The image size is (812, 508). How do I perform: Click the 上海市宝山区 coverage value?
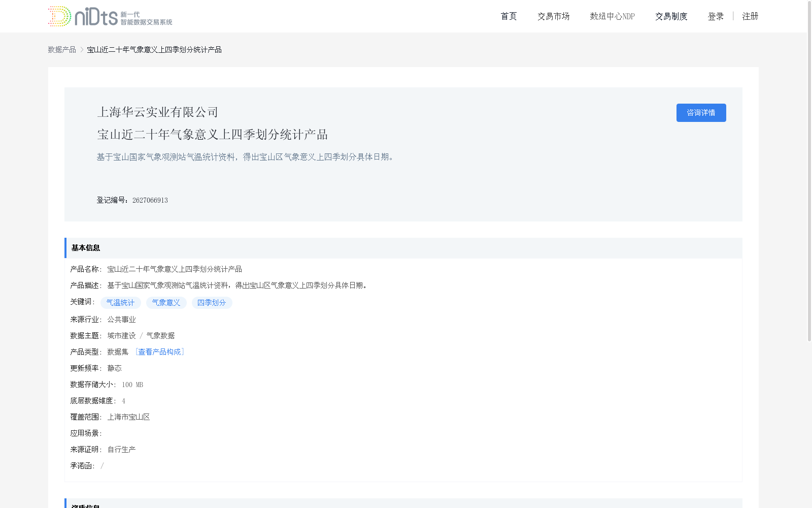128,417
